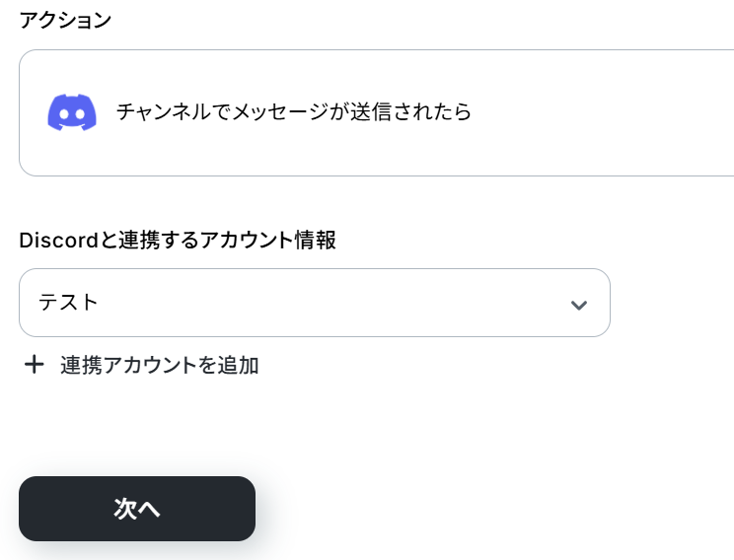
Task: Click the dark 次へ button label
Action: click(137, 509)
